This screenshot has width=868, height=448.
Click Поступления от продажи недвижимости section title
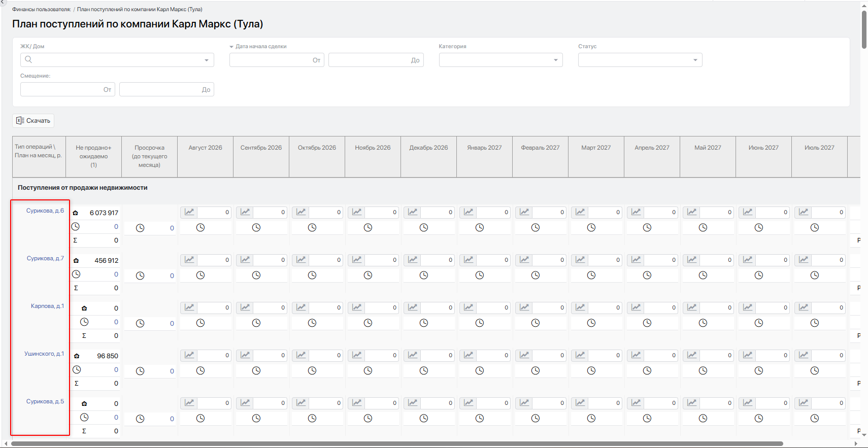(83, 188)
